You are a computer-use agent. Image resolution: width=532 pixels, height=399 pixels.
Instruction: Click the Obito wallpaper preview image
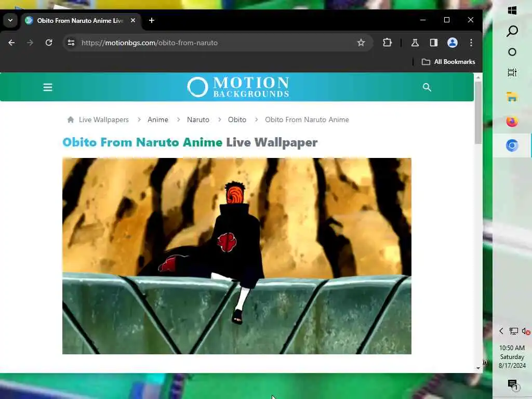(x=237, y=256)
